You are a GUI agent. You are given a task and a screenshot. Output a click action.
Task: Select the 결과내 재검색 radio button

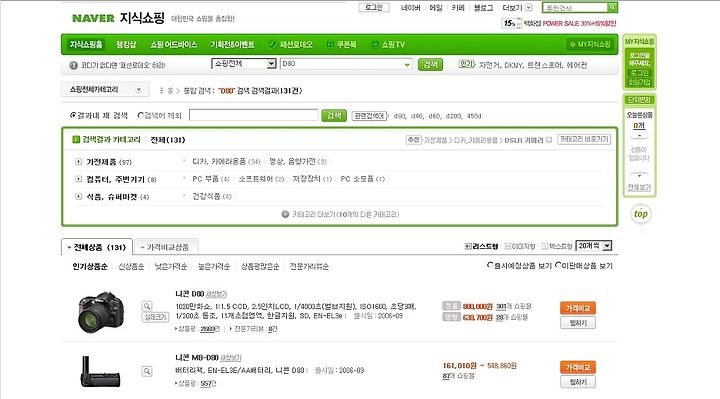[x=73, y=115]
